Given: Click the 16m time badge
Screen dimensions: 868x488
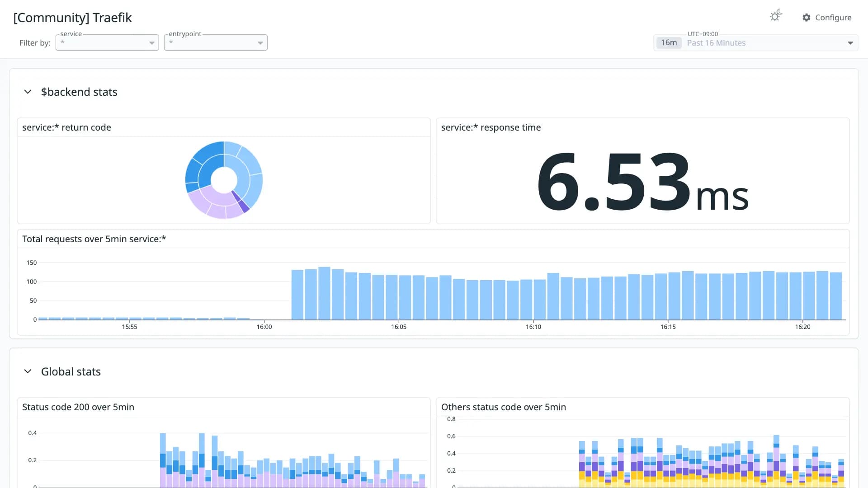Looking at the screenshot, I should (x=669, y=43).
